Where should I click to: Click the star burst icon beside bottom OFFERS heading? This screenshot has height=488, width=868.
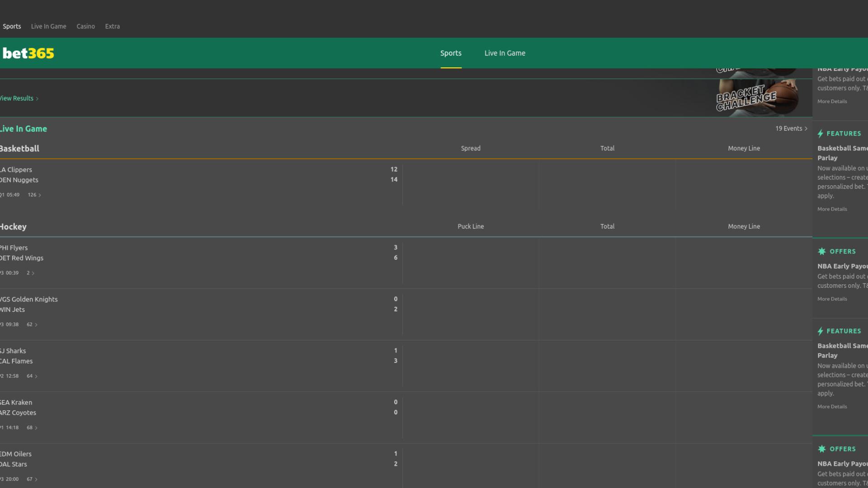pos(822,449)
